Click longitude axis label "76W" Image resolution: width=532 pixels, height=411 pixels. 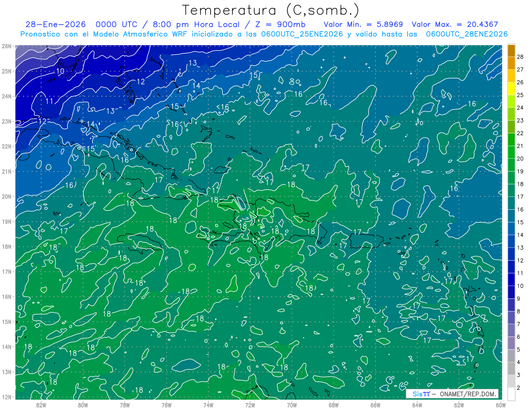[167, 405]
